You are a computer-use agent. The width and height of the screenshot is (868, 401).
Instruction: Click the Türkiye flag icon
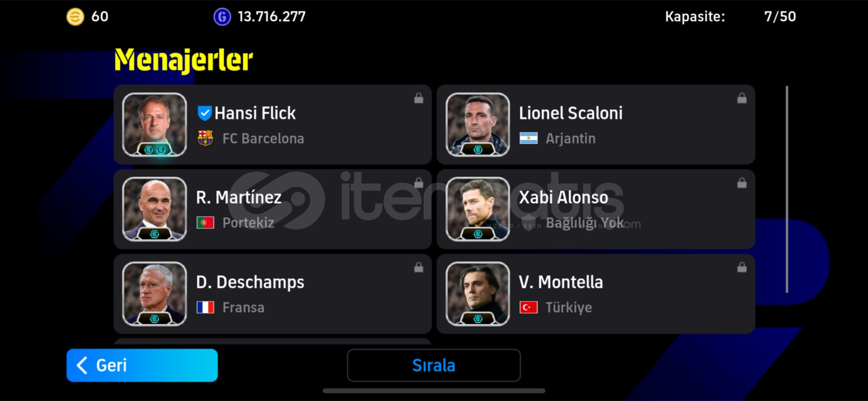point(528,307)
